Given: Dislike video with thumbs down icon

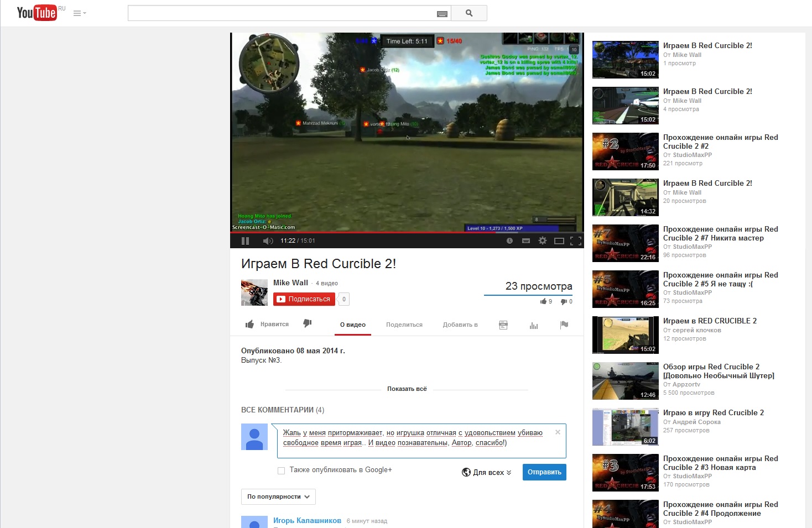Looking at the screenshot, I should pyautogui.click(x=308, y=323).
